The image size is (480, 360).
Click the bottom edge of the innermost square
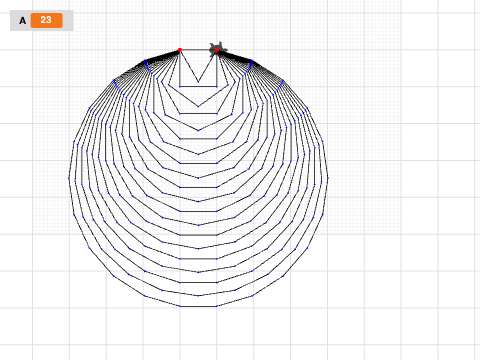[x=198, y=87]
